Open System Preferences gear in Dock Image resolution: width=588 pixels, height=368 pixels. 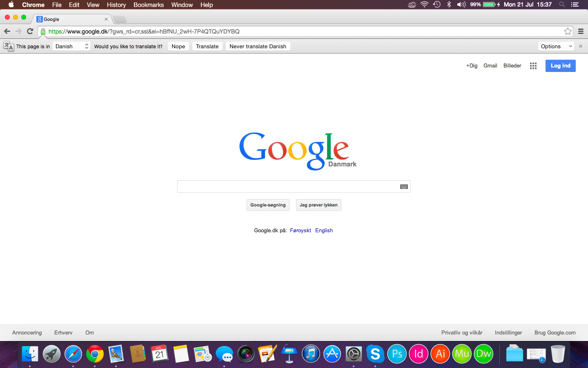pyautogui.click(x=354, y=354)
